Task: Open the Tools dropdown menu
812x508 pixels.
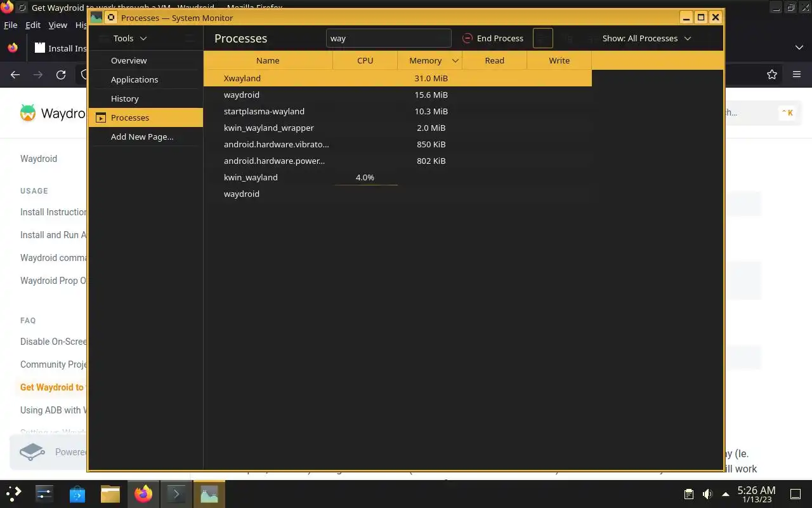Action: (130, 38)
